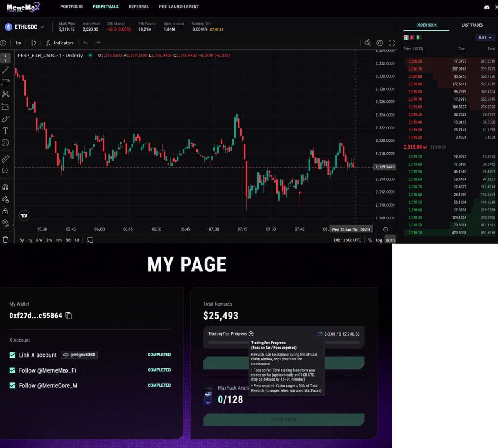This screenshot has height=448, width=498.
Task: Toggle auto scale on price axis
Action: (390, 240)
